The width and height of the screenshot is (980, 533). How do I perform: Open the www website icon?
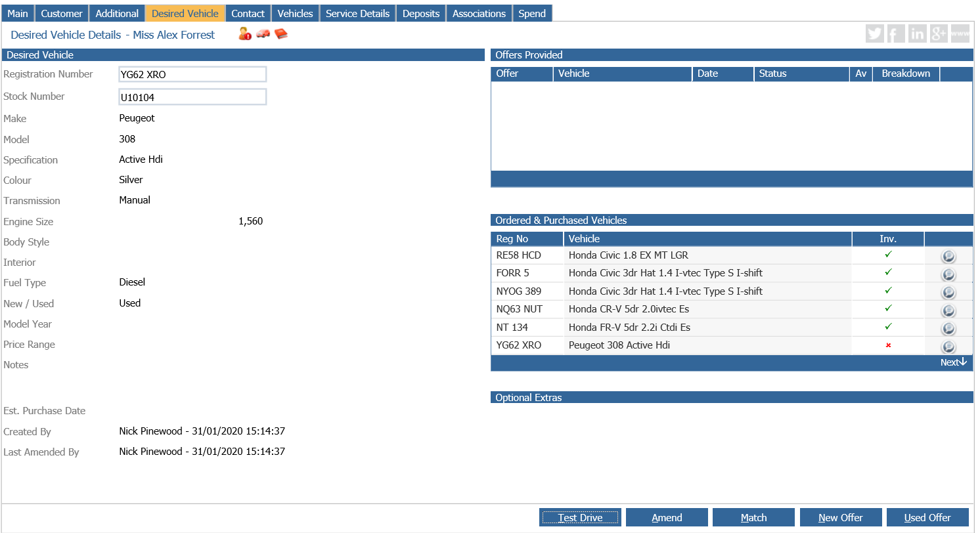tap(960, 33)
